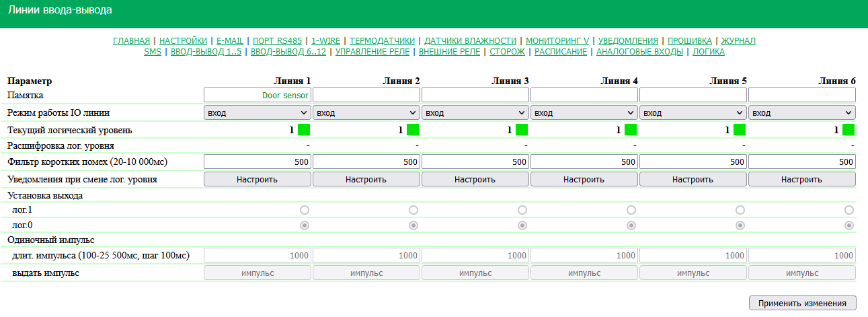Open the 1-WIRE navigation link
The height and width of the screenshot is (317, 868).
(325, 41)
